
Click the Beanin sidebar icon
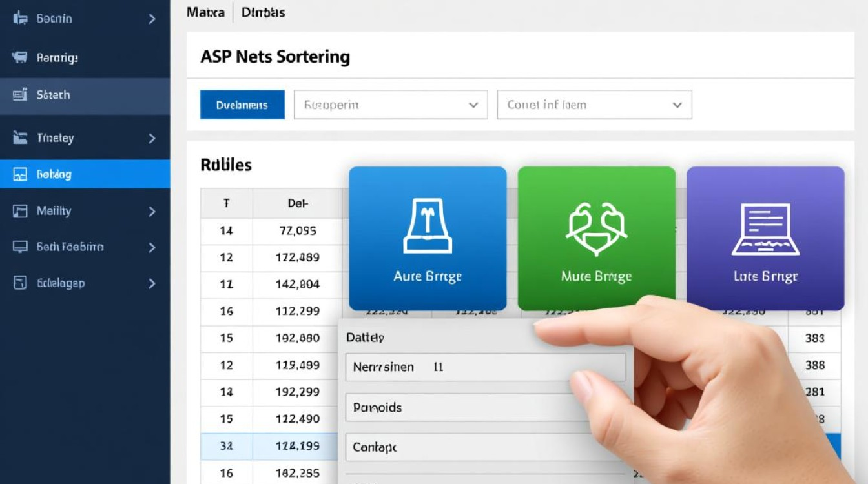20,19
